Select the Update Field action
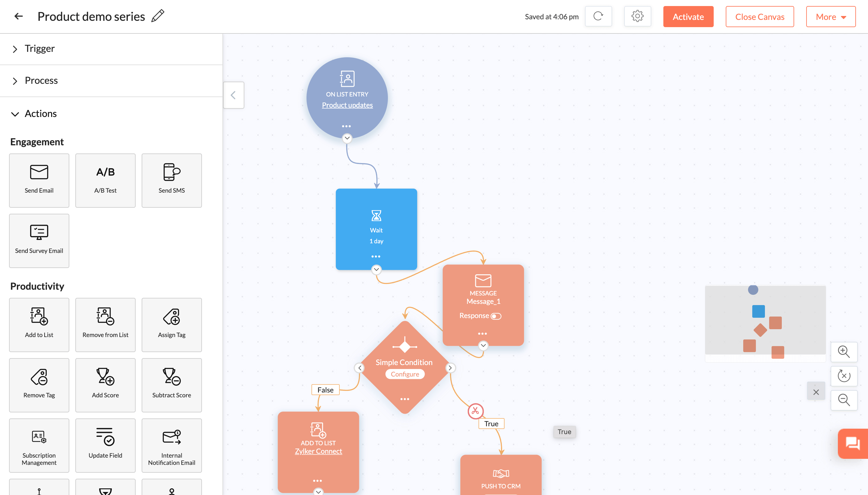This screenshot has width=868, height=495. 105,445
